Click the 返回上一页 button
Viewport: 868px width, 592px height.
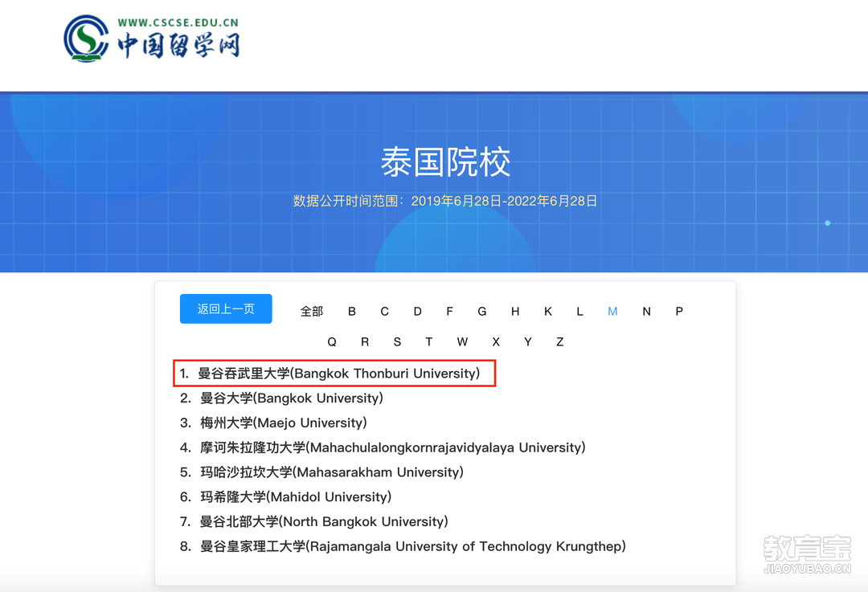(226, 308)
